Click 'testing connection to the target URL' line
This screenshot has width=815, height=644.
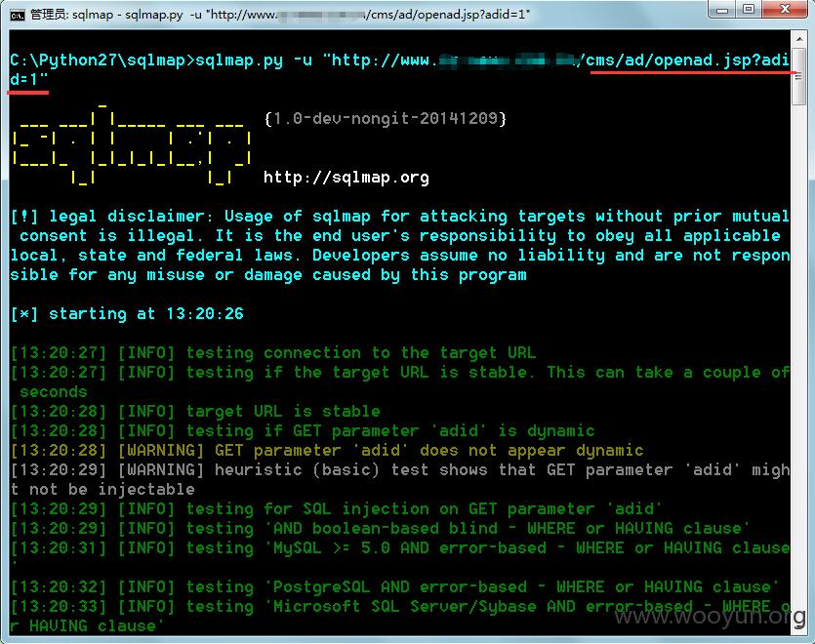273,353
